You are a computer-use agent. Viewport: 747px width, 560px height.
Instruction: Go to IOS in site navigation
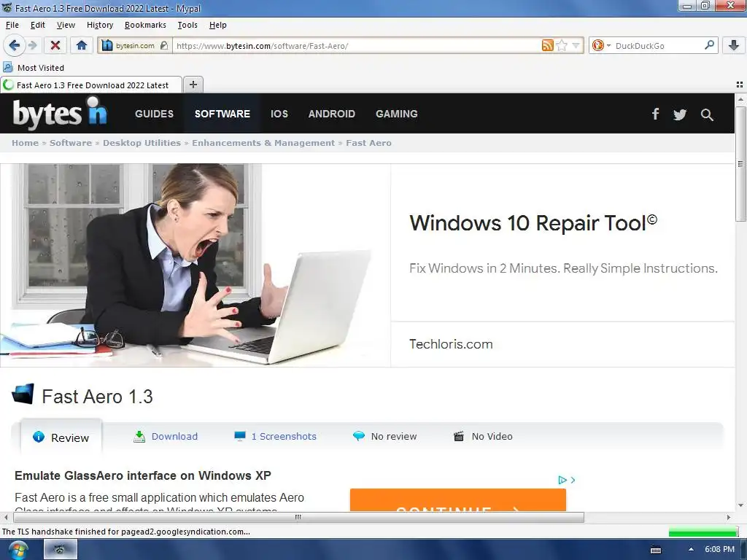pos(279,114)
